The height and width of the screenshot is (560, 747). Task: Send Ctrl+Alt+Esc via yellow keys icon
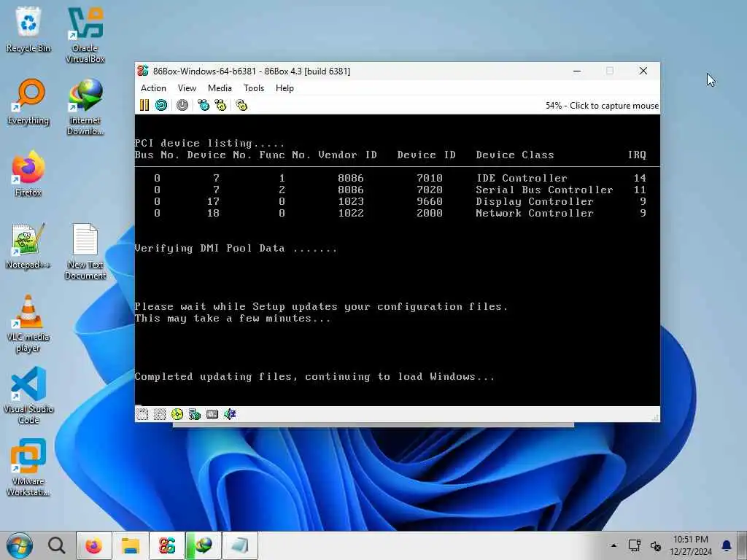220,105
